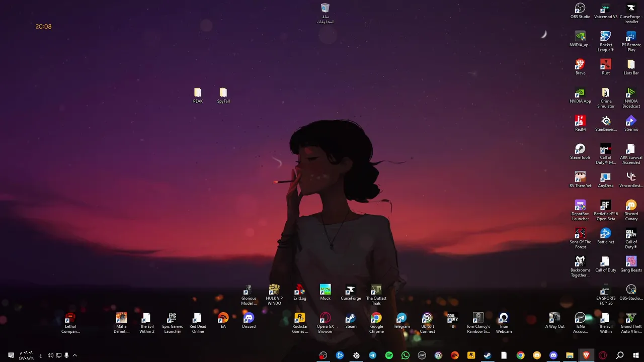Select the CurseForge - Installer icon
The height and width of the screenshot is (362, 644).
pyautogui.click(x=631, y=14)
